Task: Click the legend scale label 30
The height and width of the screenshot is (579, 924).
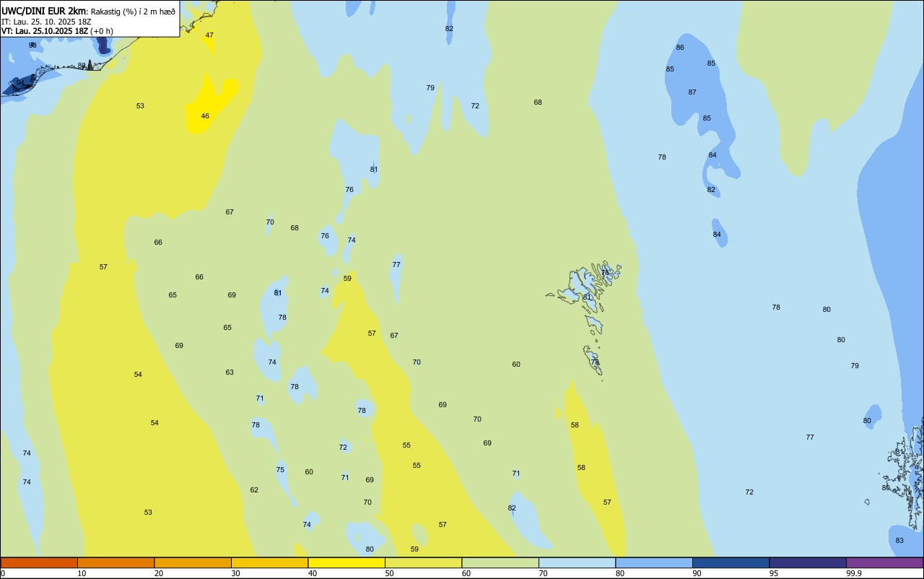Action: 235,573
